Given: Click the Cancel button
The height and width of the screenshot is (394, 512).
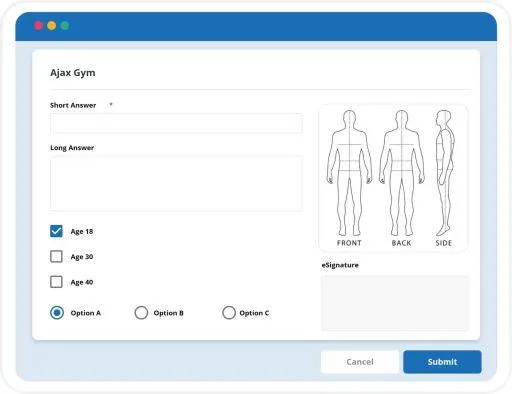Looking at the screenshot, I should (360, 362).
